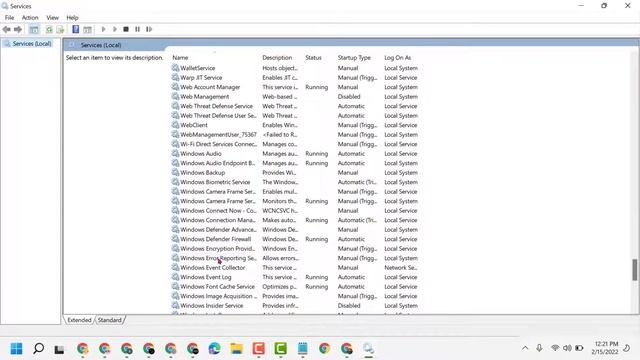Image resolution: width=640 pixels, height=360 pixels.
Task: Toggle Show/Hide Console Tree icon
Action: 34,29
